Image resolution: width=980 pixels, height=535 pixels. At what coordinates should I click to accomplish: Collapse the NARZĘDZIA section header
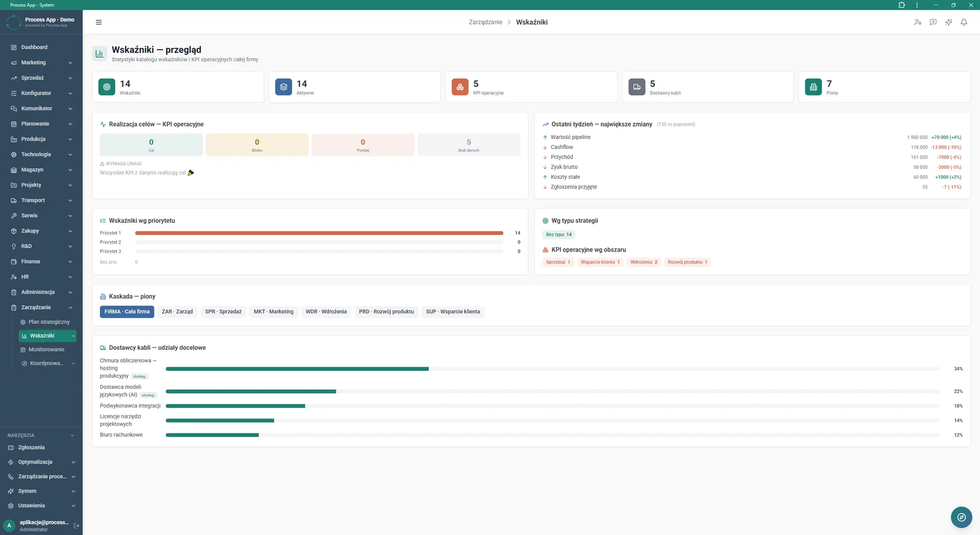point(41,435)
